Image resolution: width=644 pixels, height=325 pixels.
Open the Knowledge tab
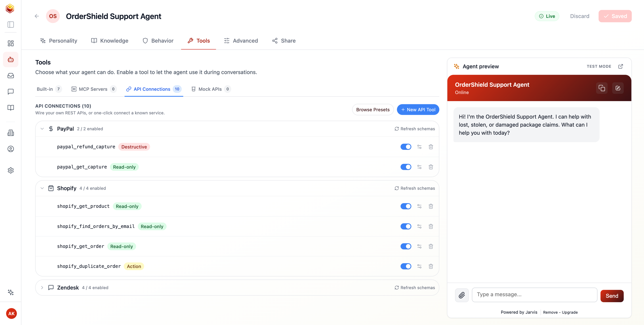110,41
